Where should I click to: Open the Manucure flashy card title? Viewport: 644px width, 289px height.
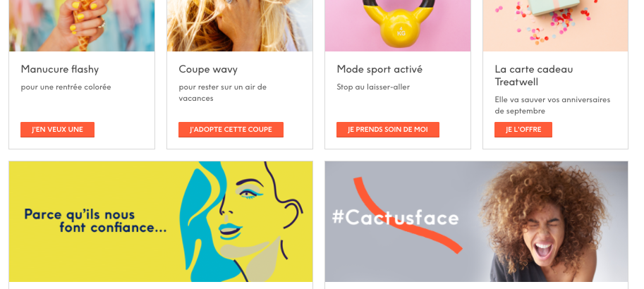pyautogui.click(x=60, y=69)
